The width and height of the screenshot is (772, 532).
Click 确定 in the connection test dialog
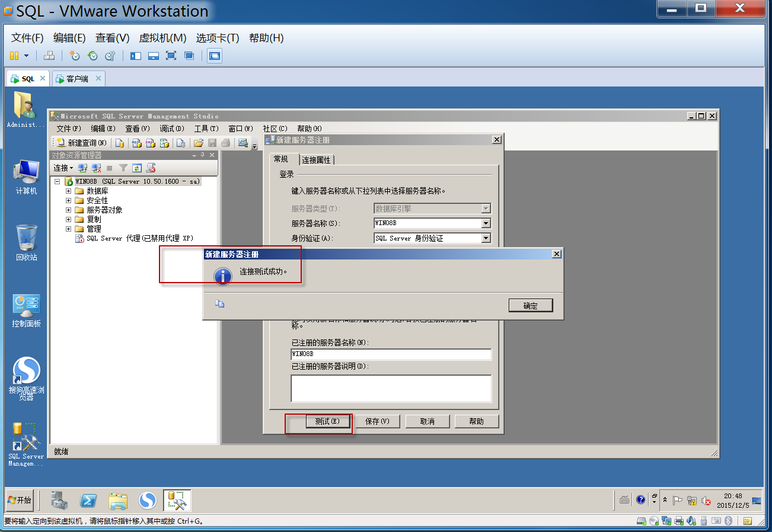(531, 306)
